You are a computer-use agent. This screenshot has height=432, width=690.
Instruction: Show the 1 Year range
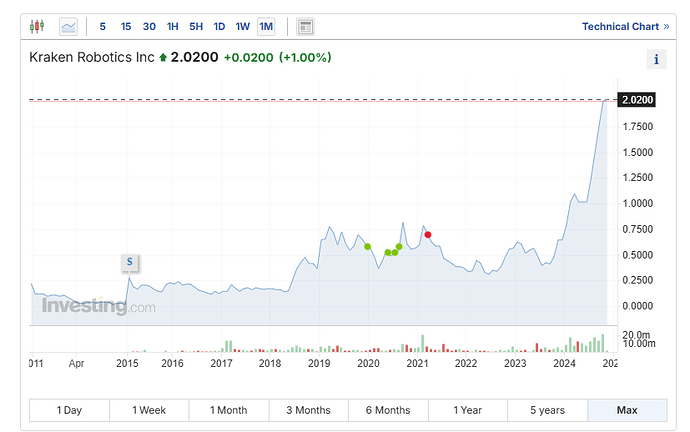pyautogui.click(x=468, y=410)
